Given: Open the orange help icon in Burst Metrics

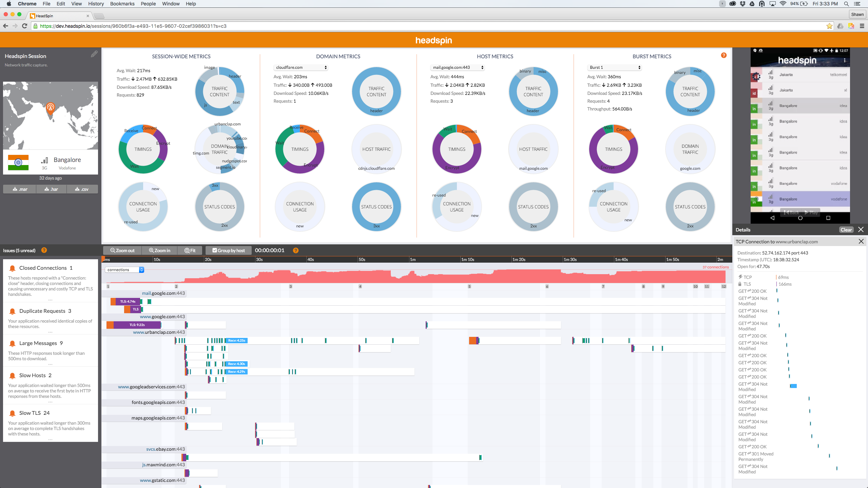Looking at the screenshot, I should coord(724,55).
